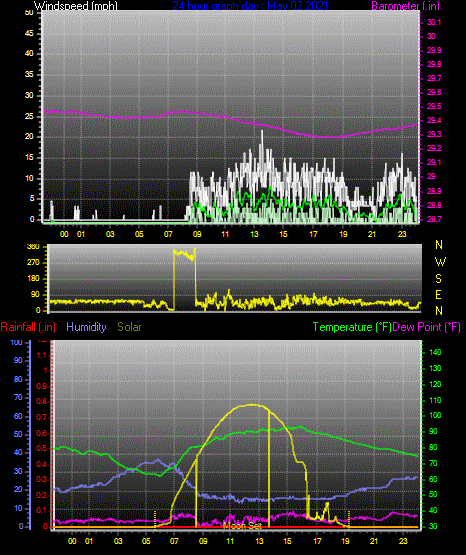Click the windspeed axis value '25'
466x555 pixels.
pyautogui.click(x=29, y=116)
